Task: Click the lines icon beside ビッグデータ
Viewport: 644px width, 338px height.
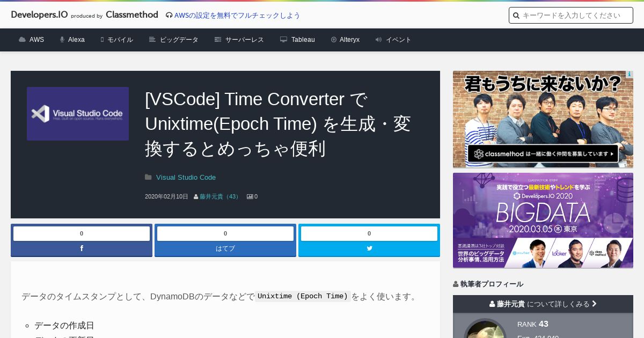Action: [x=152, y=40]
